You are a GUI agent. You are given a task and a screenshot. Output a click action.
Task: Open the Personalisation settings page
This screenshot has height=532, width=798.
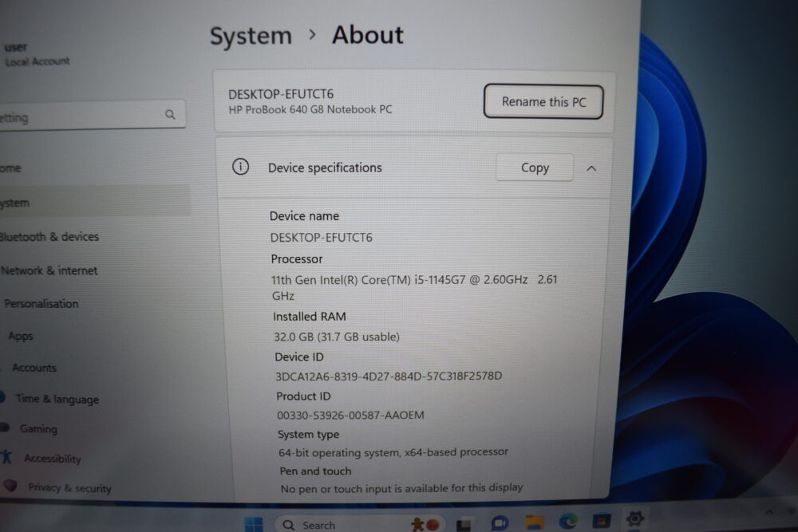41,304
